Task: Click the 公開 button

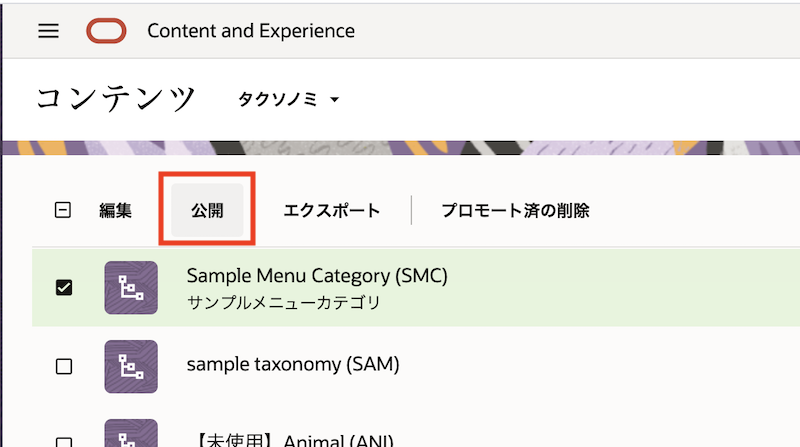Action: point(207,211)
